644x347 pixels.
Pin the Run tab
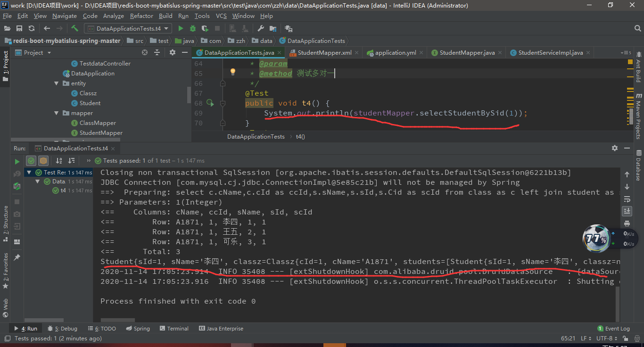17,257
